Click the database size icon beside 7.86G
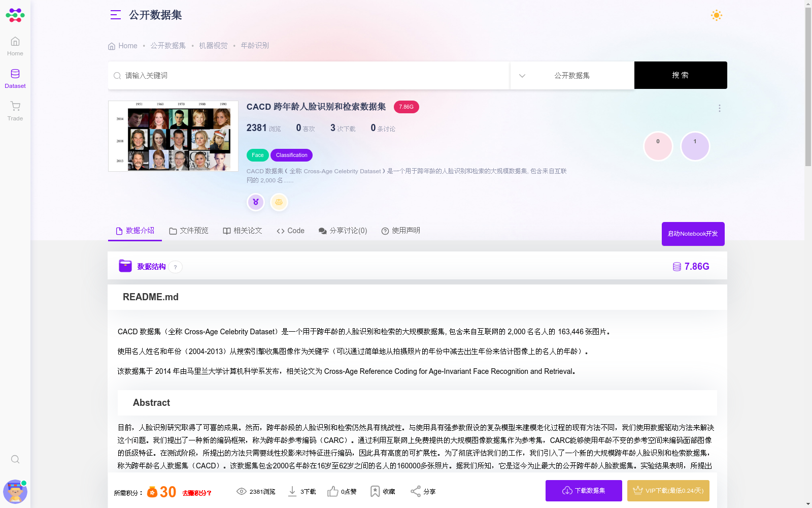This screenshot has width=812, height=508. (x=677, y=267)
